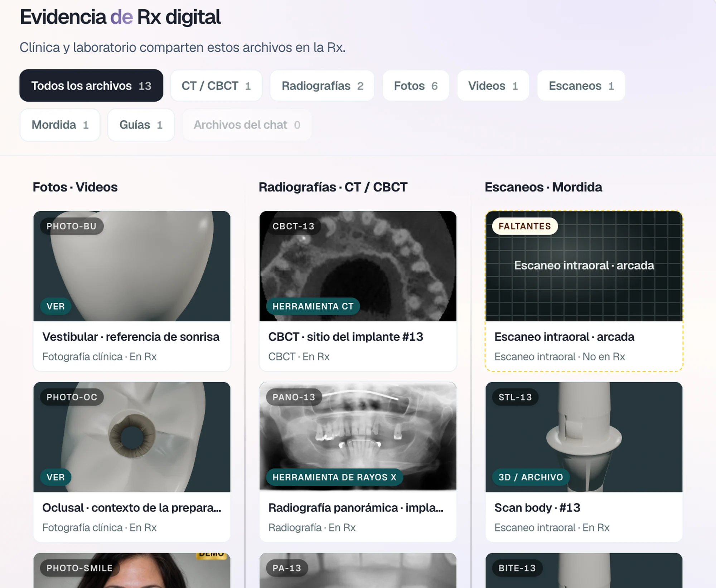This screenshot has width=716, height=588.
Task: Launch HERRAMIENTA DE RAYOS X on PANO-13
Action: [x=334, y=477]
